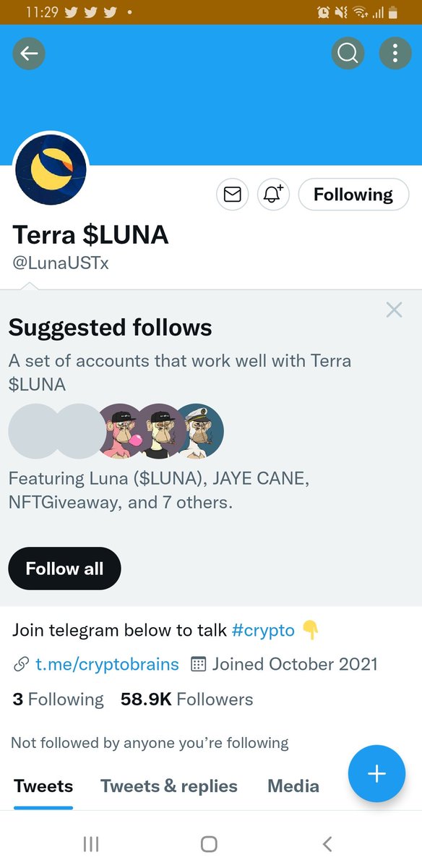Tap the back arrow icon
The width and height of the screenshot is (422, 868).
tap(29, 53)
